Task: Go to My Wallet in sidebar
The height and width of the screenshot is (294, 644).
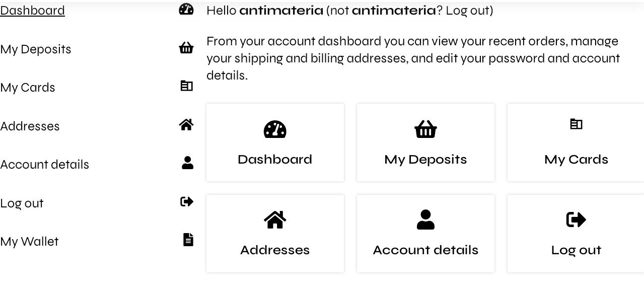Action: point(29,242)
